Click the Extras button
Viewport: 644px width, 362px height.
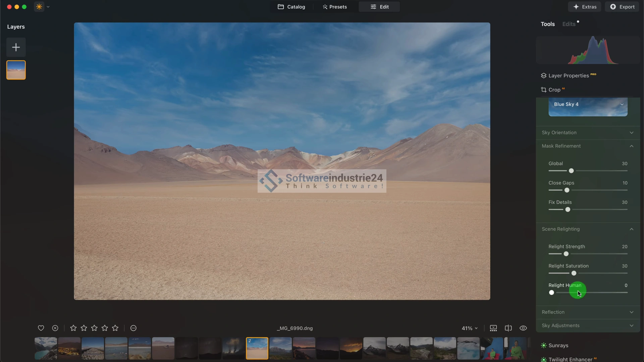pos(585,7)
